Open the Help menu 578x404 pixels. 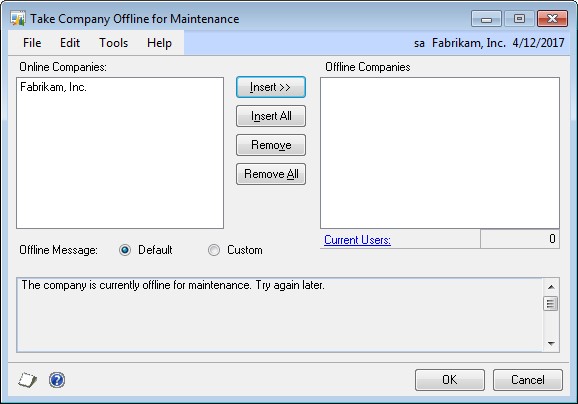click(x=159, y=43)
